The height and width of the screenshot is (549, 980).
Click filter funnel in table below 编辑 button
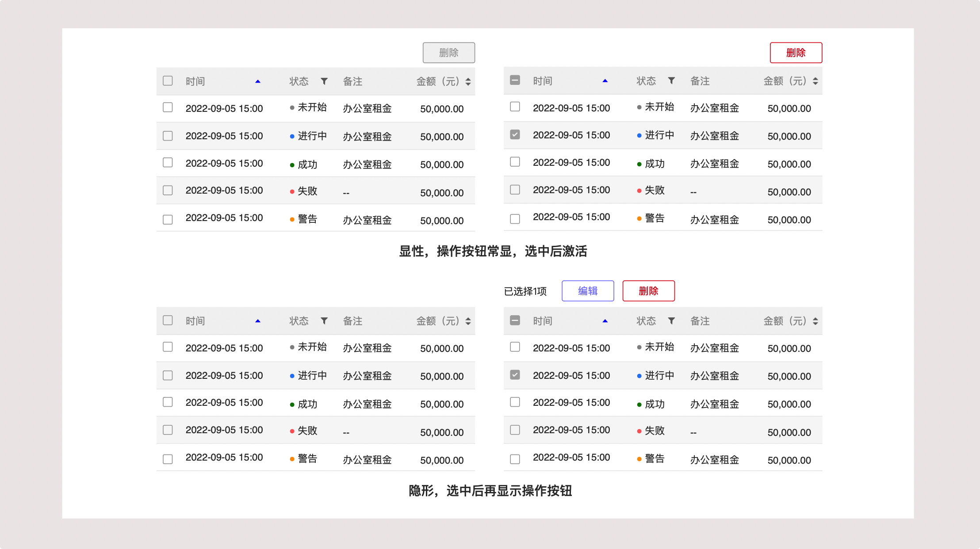671,321
